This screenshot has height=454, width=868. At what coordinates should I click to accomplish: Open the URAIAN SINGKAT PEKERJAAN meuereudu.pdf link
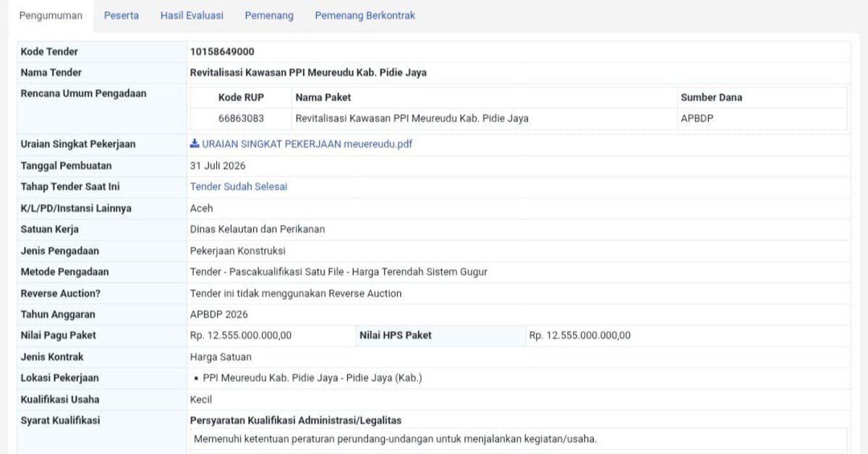[x=302, y=144]
